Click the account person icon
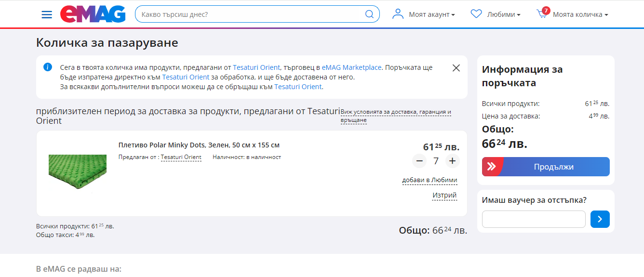This screenshot has width=644, height=277. 398,14
